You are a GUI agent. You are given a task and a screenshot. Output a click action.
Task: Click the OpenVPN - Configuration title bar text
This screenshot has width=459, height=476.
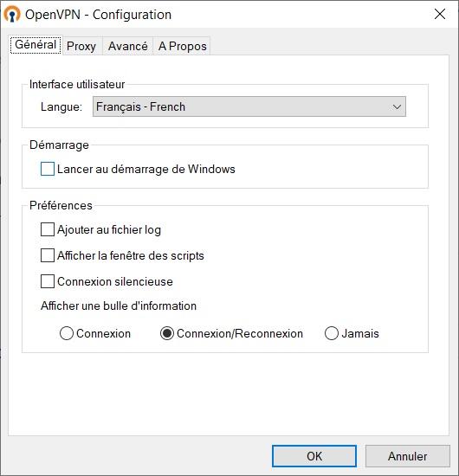[98, 15]
